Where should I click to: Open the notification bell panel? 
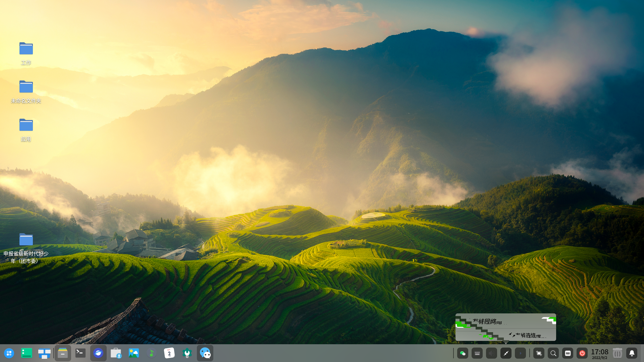point(632,353)
